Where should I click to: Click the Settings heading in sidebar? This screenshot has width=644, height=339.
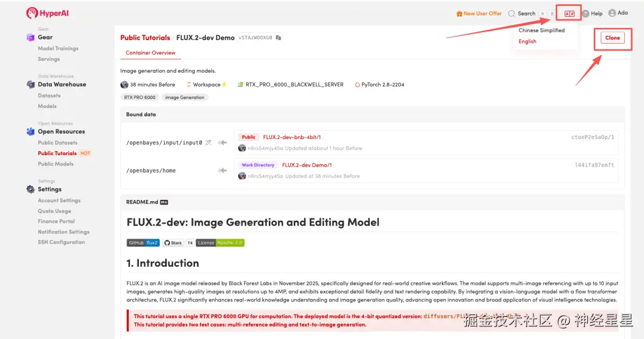point(49,189)
